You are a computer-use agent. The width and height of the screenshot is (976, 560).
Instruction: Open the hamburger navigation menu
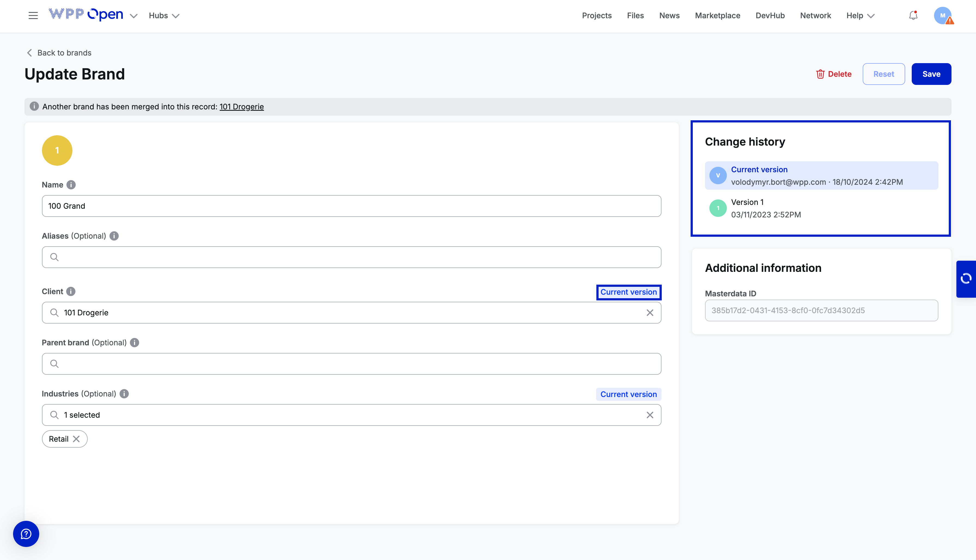point(33,16)
